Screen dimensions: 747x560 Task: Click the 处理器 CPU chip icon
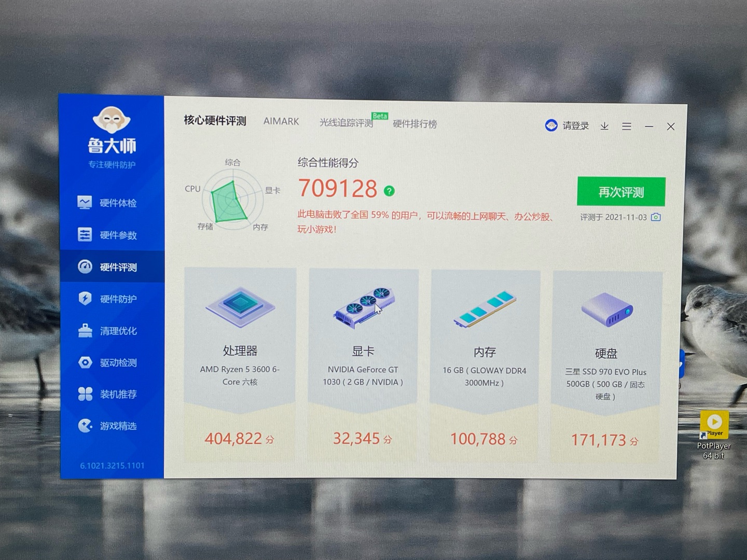tap(240, 307)
